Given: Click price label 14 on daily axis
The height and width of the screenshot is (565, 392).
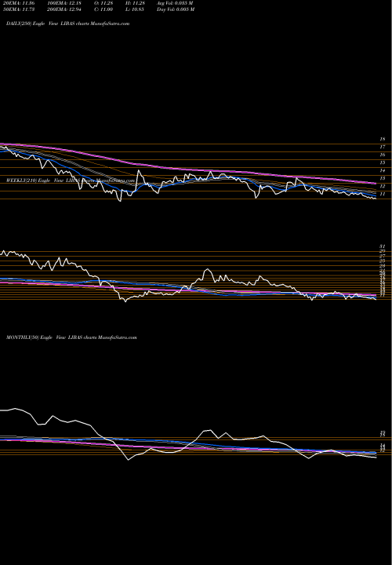Looking at the screenshot, I should [383, 170].
